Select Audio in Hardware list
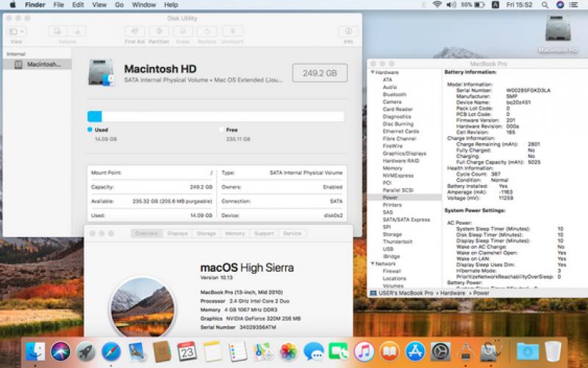The image size is (588, 368). tap(390, 87)
